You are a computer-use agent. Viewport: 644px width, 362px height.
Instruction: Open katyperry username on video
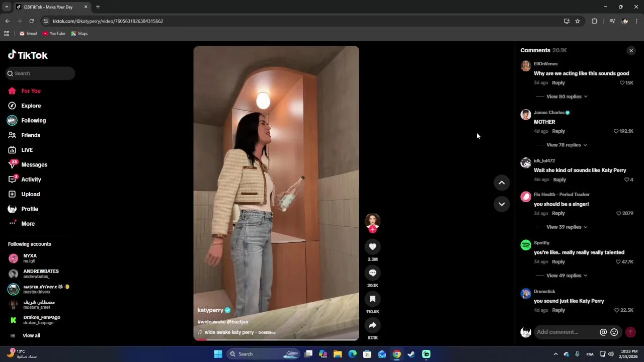pos(210,310)
